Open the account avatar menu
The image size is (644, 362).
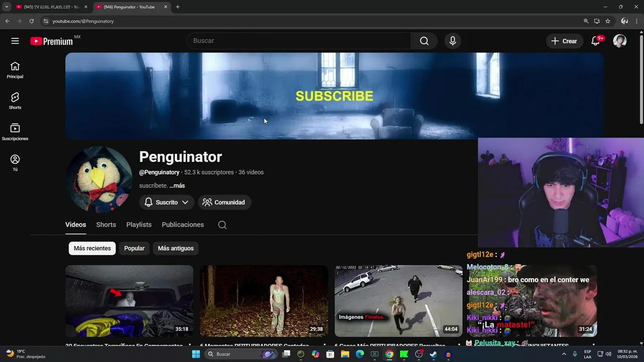(620, 41)
